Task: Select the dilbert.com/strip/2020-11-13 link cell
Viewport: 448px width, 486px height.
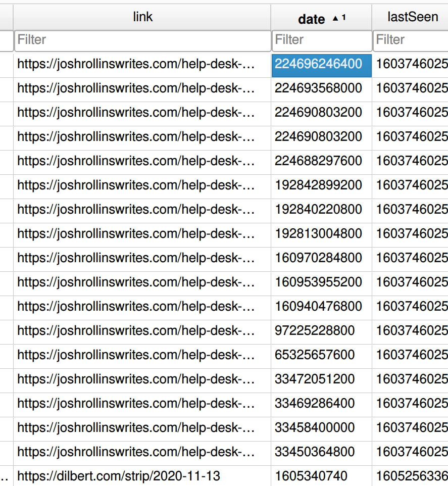Action: click(142, 476)
